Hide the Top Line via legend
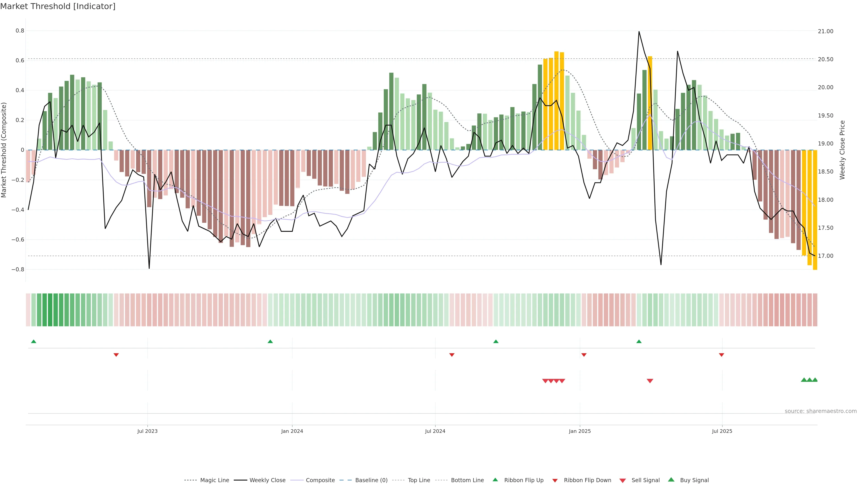Image resolution: width=868 pixels, height=488 pixels. tap(419, 480)
